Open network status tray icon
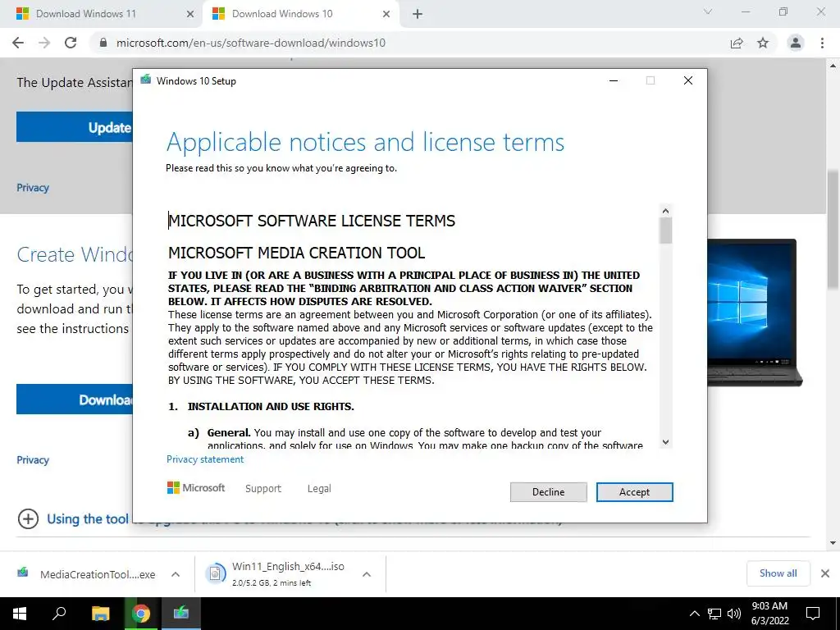This screenshot has height=630, width=840. (x=714, y=614)
